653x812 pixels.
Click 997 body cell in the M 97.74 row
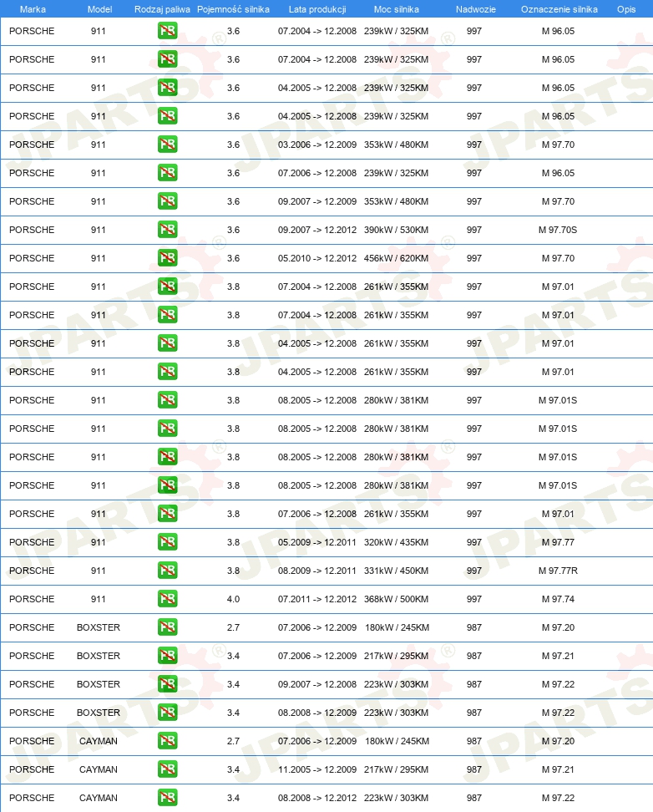[x=473, y=599]
